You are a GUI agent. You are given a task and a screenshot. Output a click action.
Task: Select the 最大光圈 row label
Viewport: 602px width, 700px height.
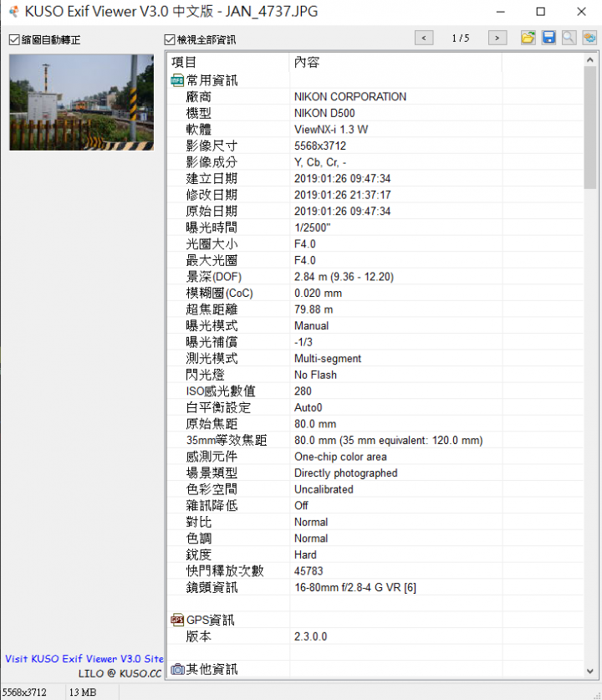click(x=212, y=260)
